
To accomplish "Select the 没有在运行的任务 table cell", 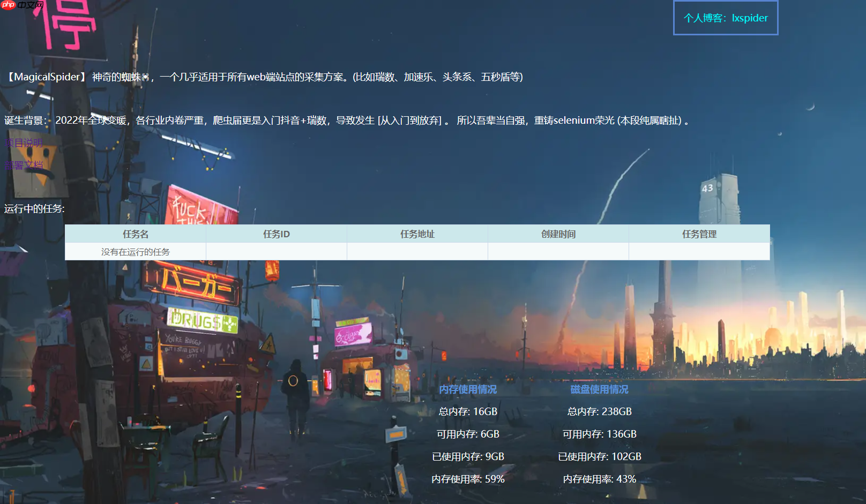I will pyautogui.click(x=136, y=252).
